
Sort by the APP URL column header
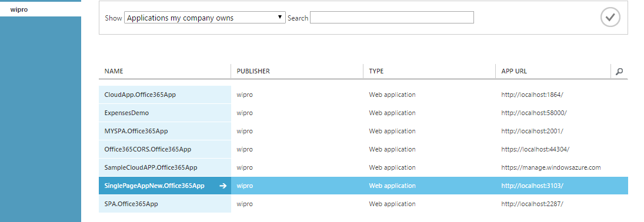514,71
